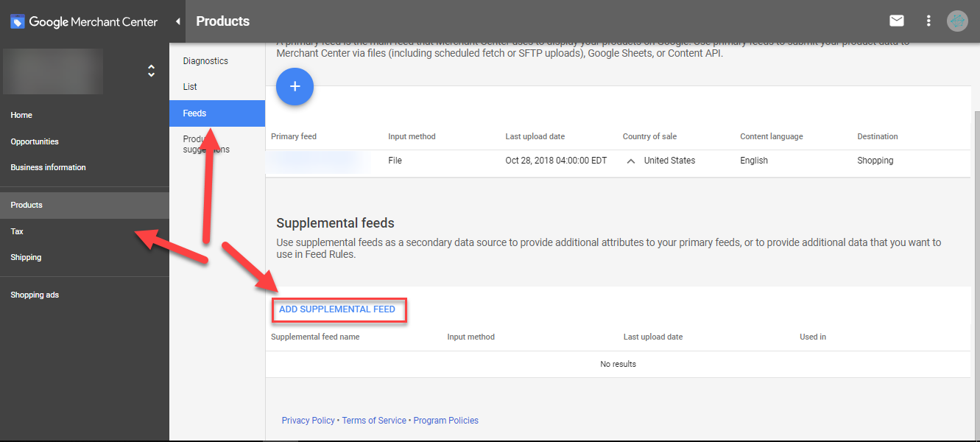
Task: Add a primary feed with plus button
Action: click(x=295, y=87)
